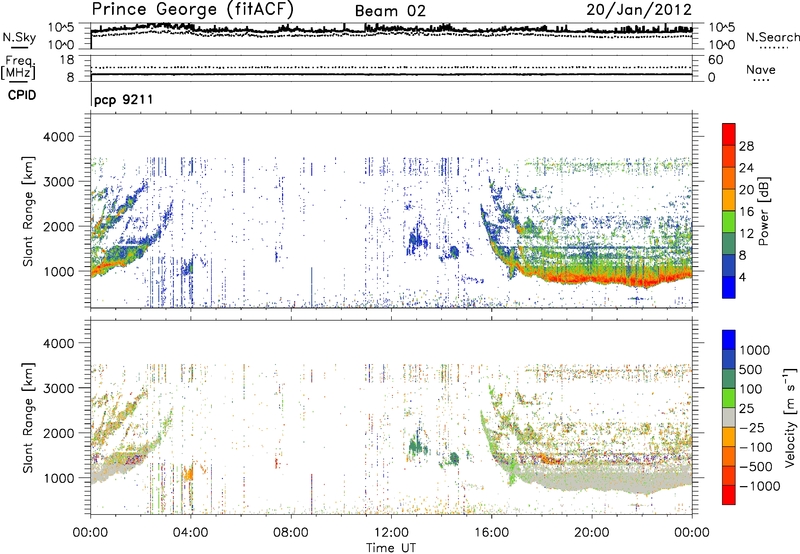Click the blue bottom segment of power colorbar

[x=729, y=287]
